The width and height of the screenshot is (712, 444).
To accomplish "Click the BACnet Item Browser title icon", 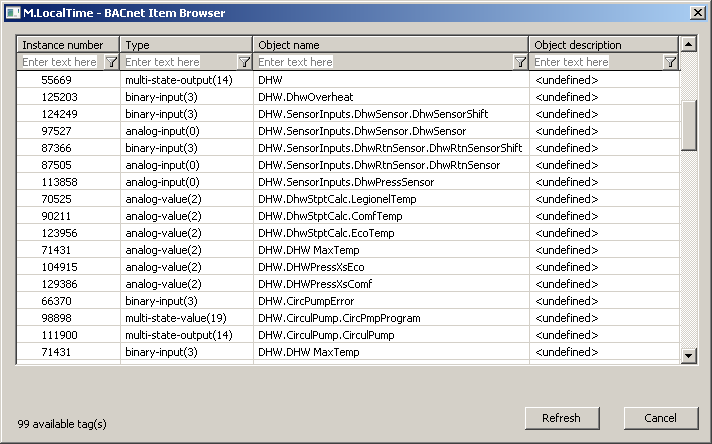I will point(12,12).
